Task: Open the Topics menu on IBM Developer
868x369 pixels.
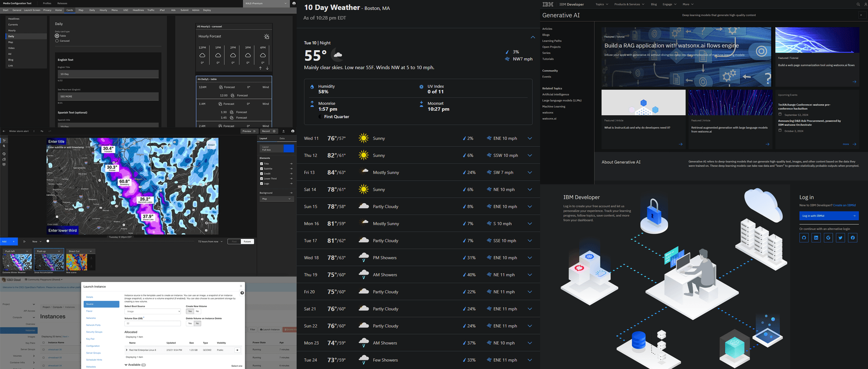Action: pyautogui.click(x=602, y=4)
